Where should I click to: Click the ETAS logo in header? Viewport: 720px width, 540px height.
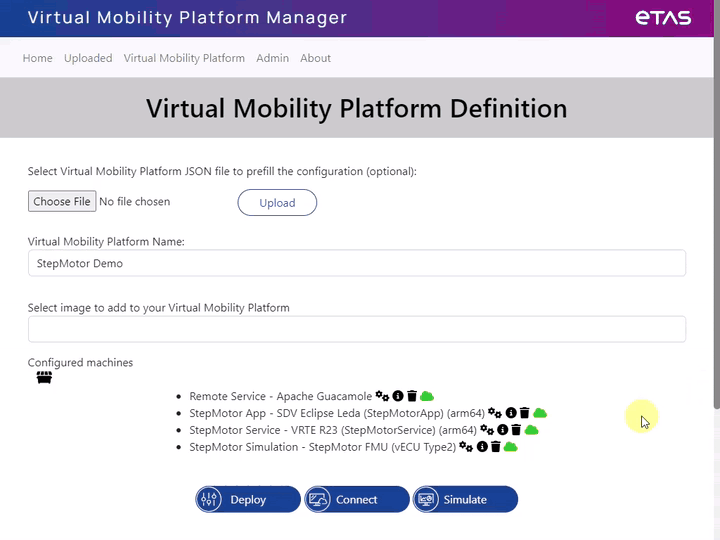click(x=663, y=18)
